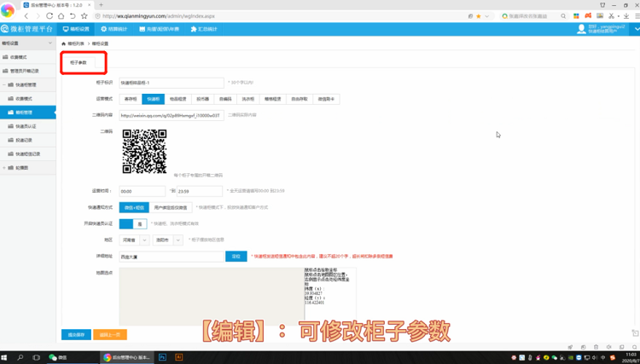The height and width of the screenshot is (364, 640).
Task: Select 自由存取 operation mode
Action: (x=300, y=99)
